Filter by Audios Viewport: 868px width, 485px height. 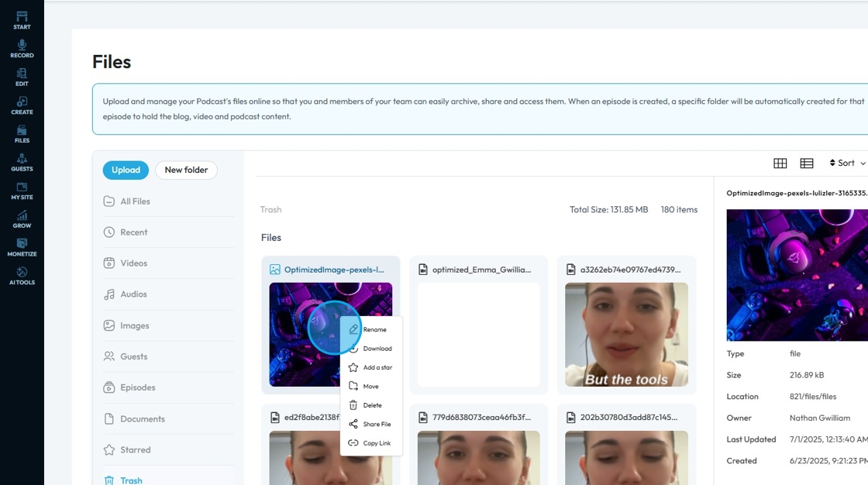[168, 294]
